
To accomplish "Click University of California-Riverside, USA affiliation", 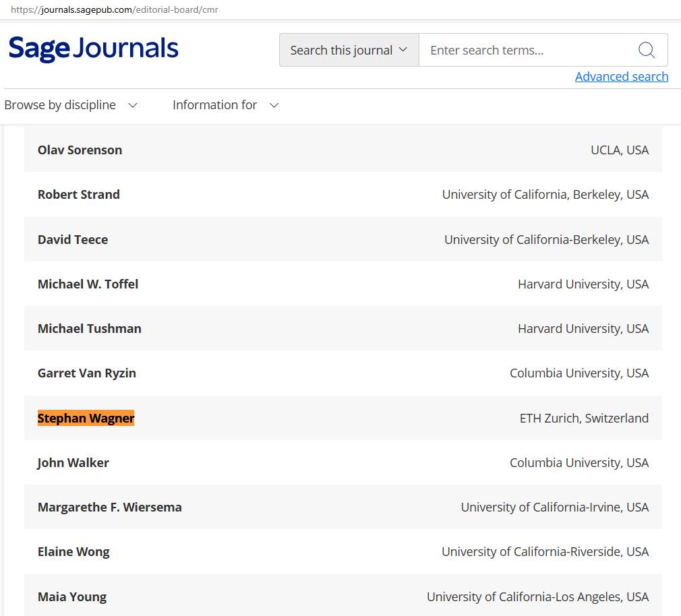I will click(x=545, y=552).
